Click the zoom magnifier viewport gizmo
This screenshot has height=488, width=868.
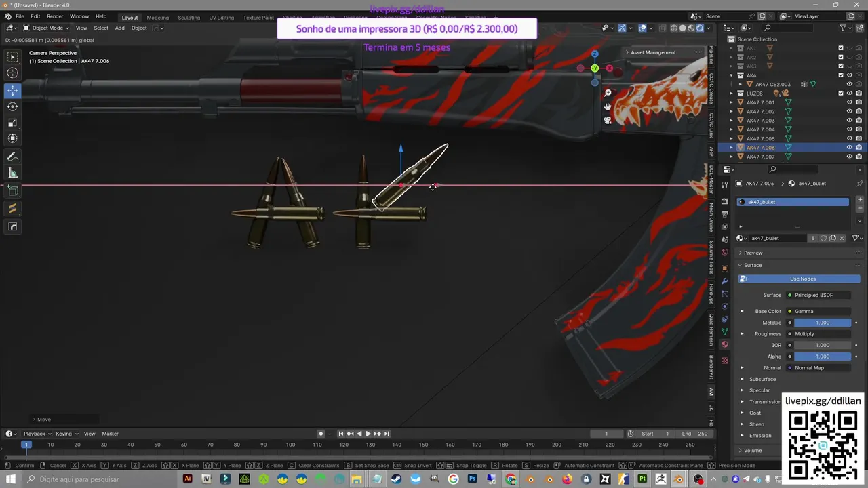pyautogui.click(x=608, y=93)
